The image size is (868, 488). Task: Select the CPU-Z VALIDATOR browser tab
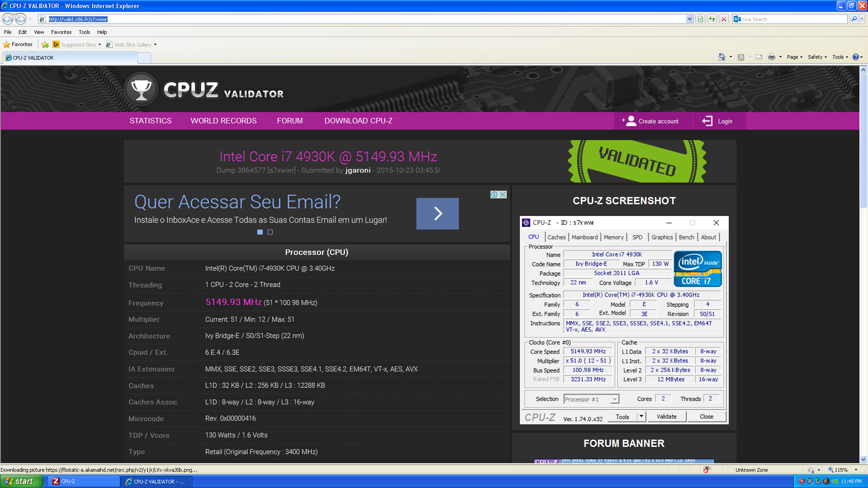[70, 58]
